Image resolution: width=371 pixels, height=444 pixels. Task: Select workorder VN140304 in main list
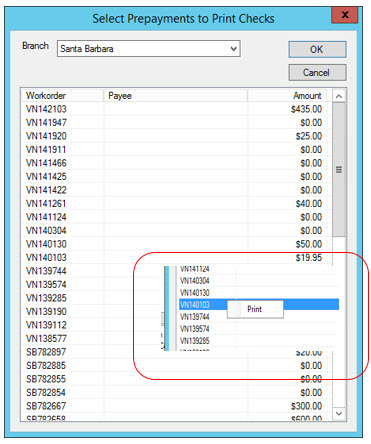46,231
